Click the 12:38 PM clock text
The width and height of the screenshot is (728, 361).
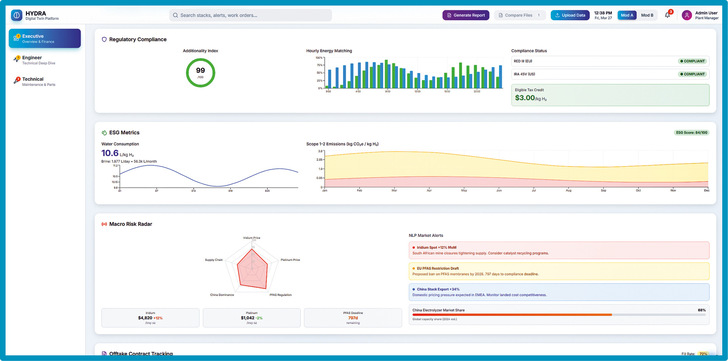point(603,13)
